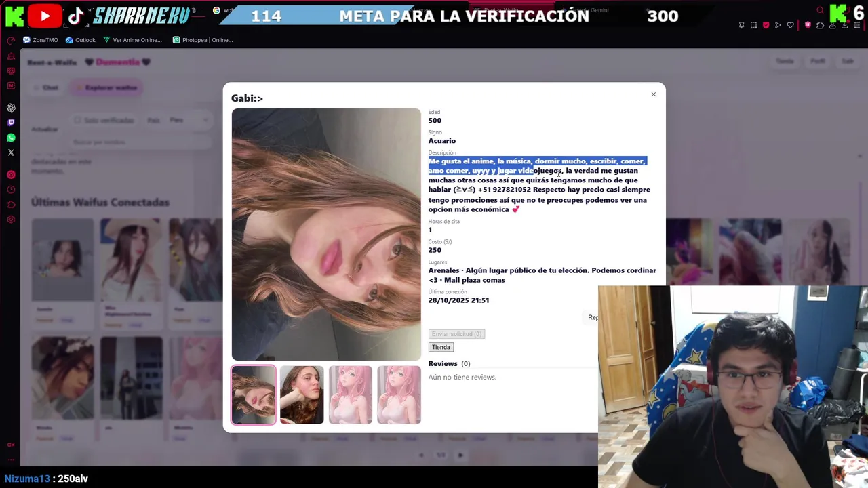Click the Tienda button in dialog
The image size is (868, 488).
441,347
